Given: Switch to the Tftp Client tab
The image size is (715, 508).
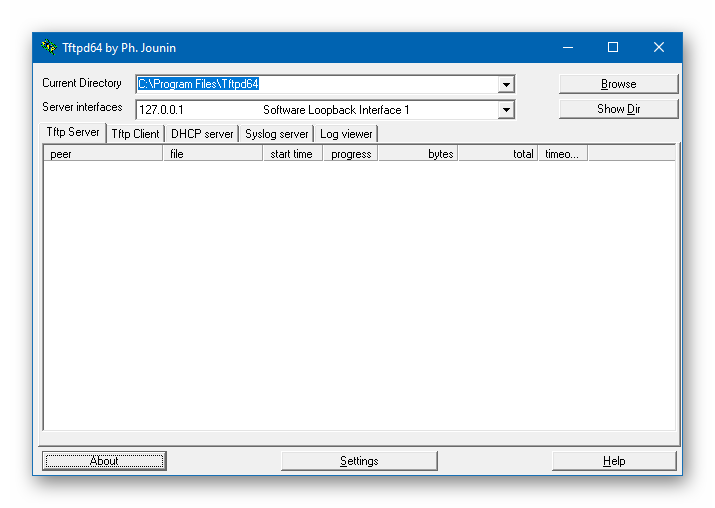Looking at the screenshot, I should coord(135,134).
